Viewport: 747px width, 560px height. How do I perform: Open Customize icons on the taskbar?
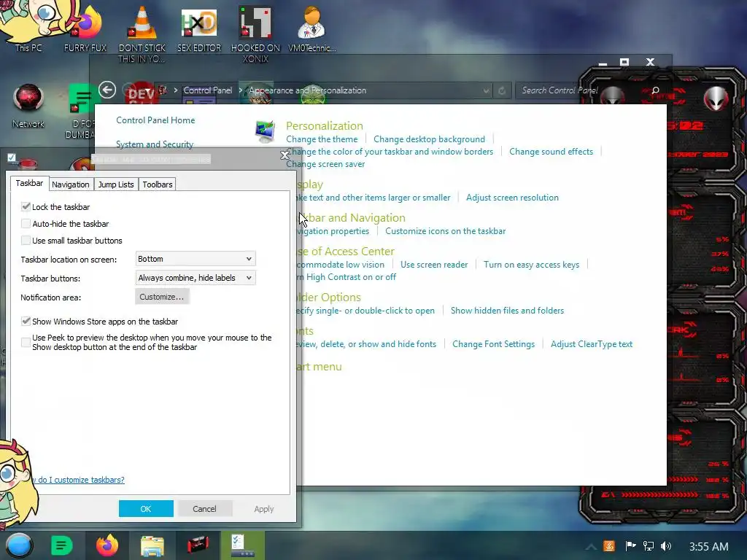tap(446, 231)
